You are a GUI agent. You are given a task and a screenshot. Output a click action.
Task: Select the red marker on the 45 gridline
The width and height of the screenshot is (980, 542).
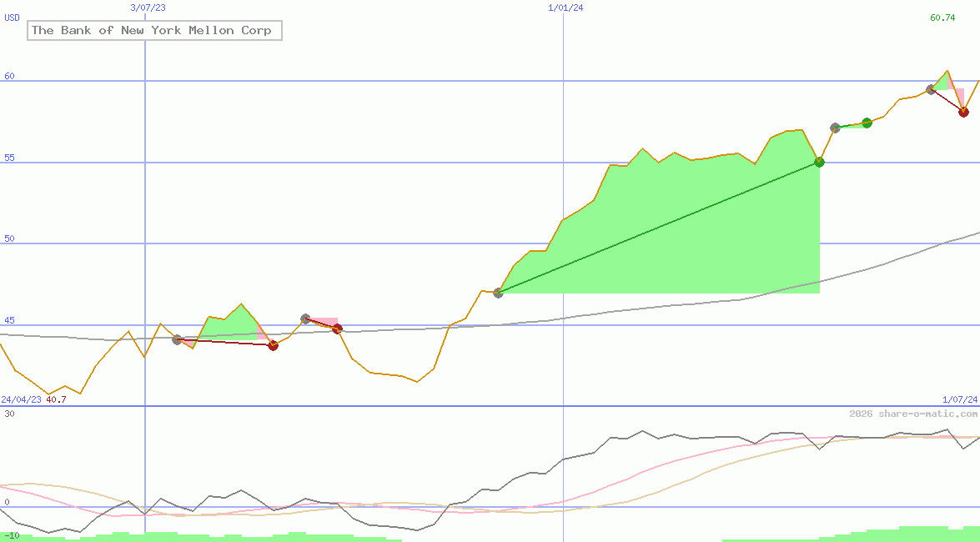337,329
